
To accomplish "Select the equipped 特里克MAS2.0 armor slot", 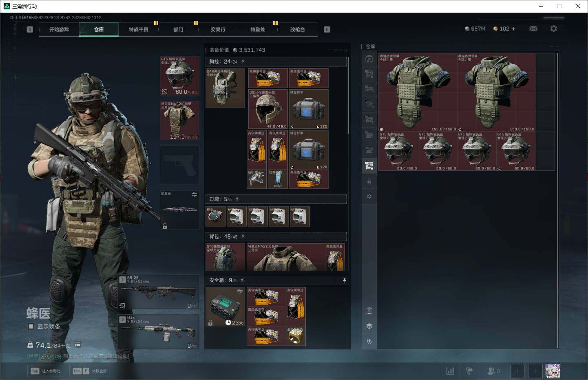I will [179, 120].
